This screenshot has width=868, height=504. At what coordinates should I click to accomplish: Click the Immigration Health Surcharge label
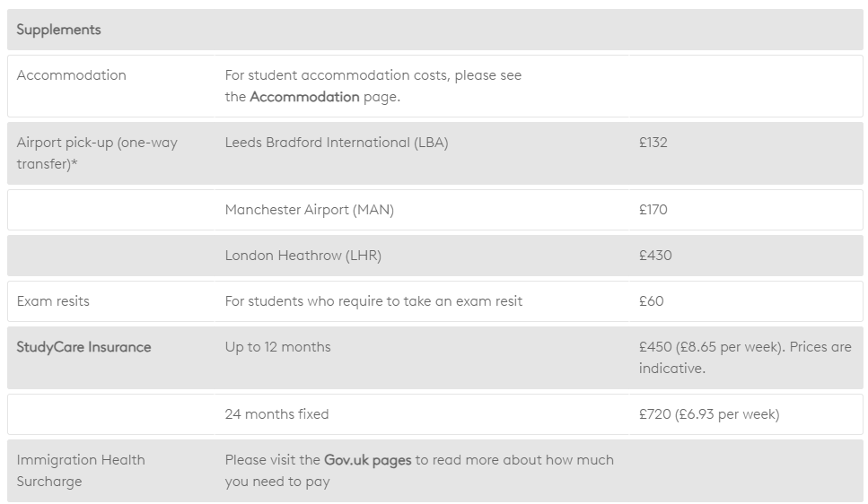pyautogui.click(x=81, y=471)
